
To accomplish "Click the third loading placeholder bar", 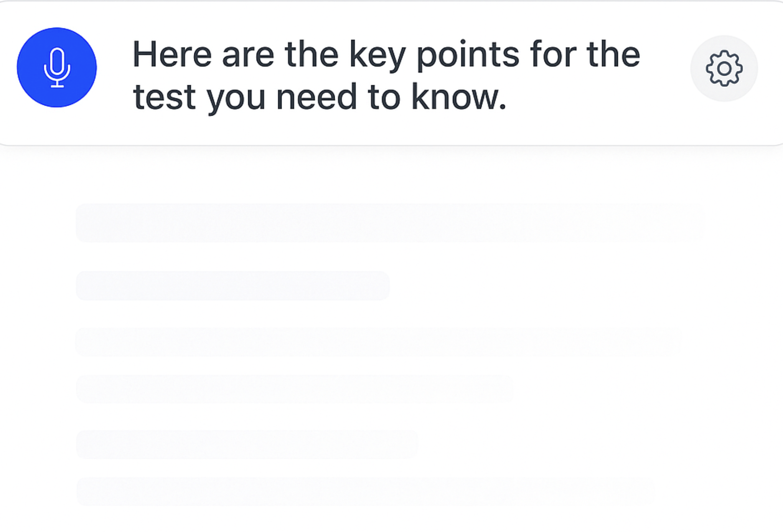I will [379, 342].
